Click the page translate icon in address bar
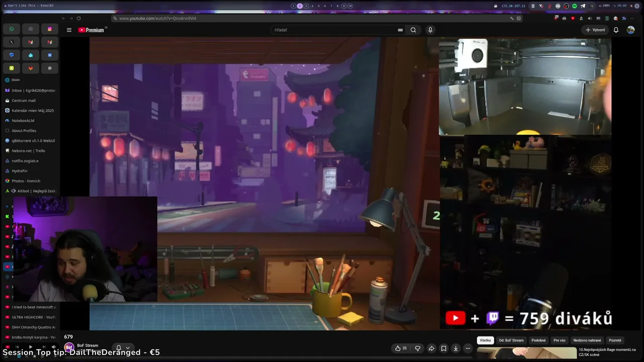644x362 pixels. click(512, 19)
